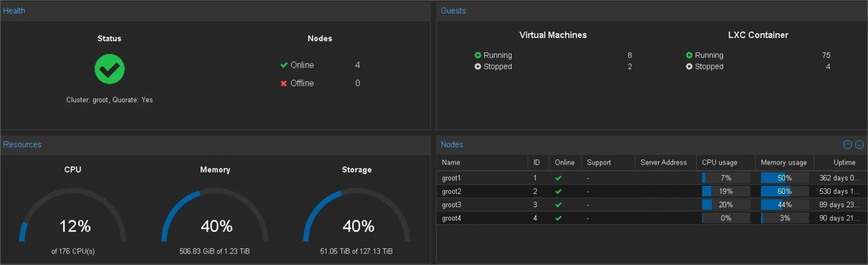Click the CPU 12% gauge
The width and height of the screenshot is (868, 265).
pos(73,215)
